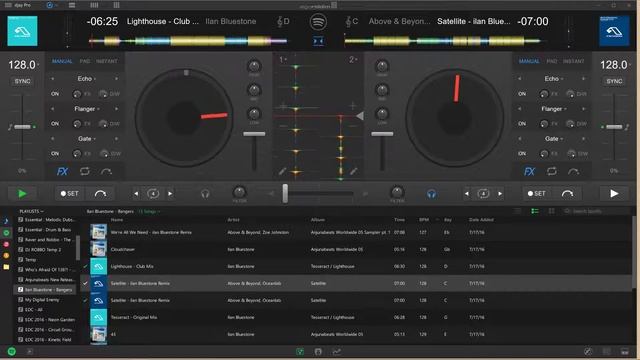Open the Flanger effect dropdown on left deck
The width and height of the screenshot is (640, 360).
point(86,109)
